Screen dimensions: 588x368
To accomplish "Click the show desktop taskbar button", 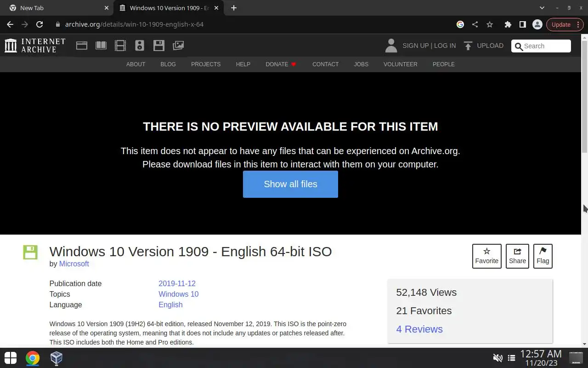I will (576, 358).
